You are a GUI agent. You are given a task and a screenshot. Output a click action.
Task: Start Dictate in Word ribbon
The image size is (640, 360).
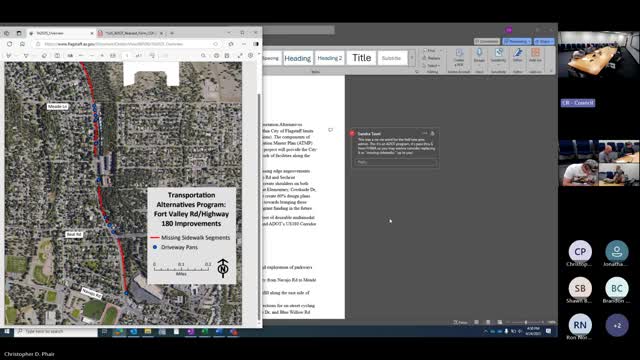[479, 56]
